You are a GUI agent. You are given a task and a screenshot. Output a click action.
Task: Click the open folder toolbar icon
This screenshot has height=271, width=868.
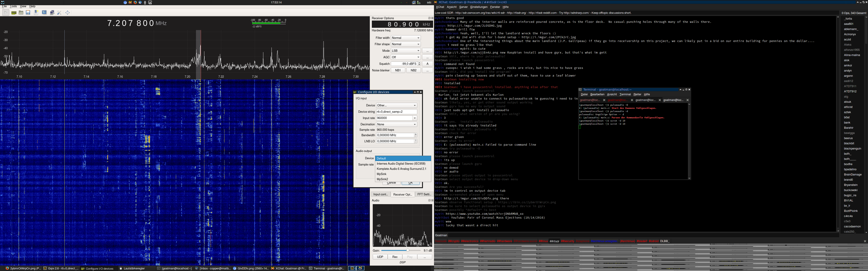(21, 12)
